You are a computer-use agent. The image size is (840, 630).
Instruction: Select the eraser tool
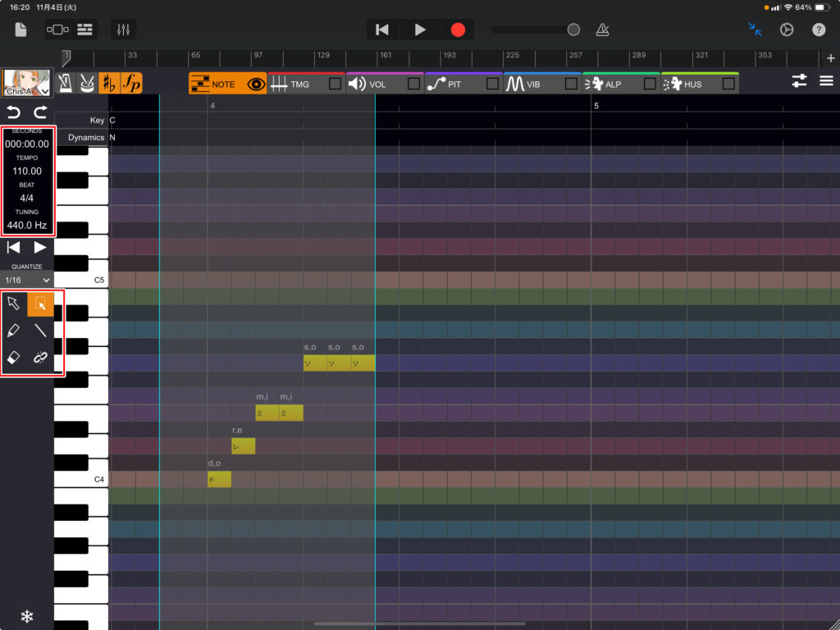click(14, 358)
